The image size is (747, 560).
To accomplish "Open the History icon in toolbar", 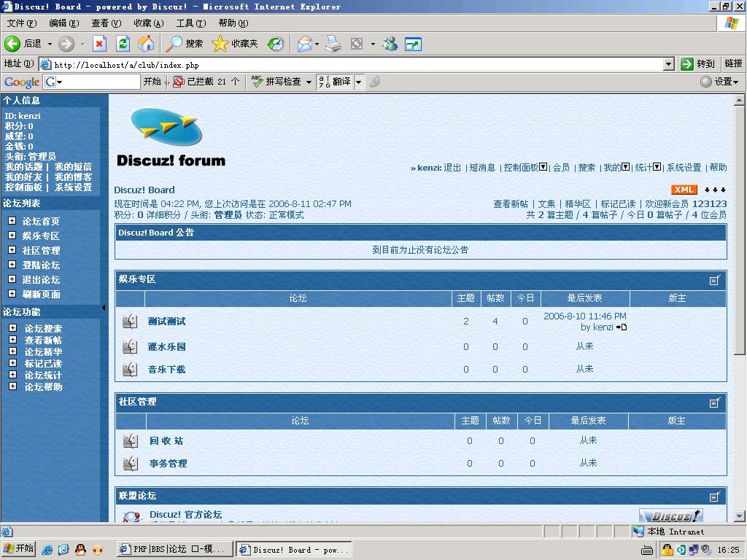I will tap(275, 44).
